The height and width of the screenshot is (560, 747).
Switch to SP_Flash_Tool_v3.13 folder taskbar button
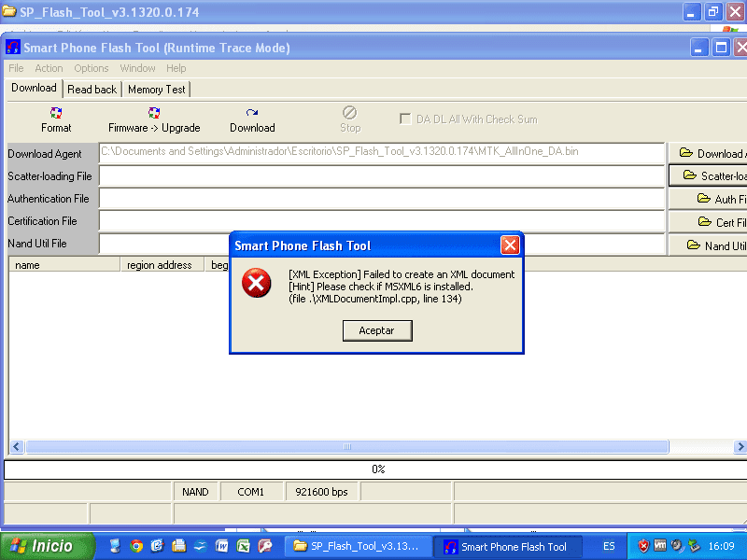coord(358,546)
